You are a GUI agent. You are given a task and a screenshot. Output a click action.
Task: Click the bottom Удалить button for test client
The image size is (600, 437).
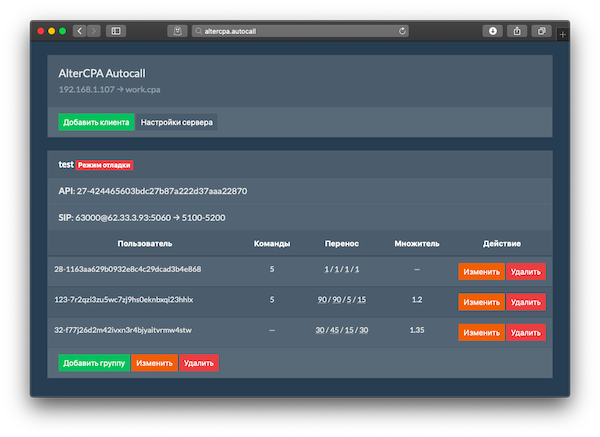click(x=199, y=363)
